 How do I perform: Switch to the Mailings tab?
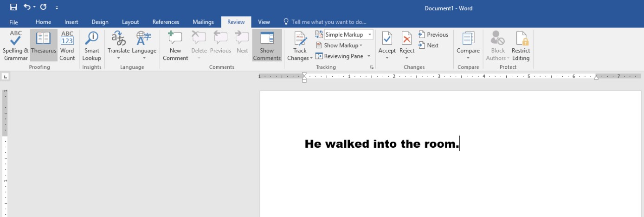[203, 22]
